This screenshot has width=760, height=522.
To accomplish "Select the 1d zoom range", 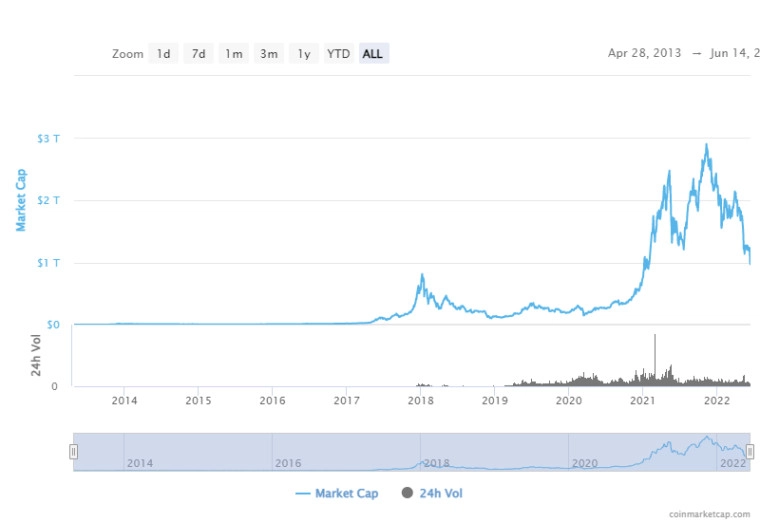I will point(163,54).
